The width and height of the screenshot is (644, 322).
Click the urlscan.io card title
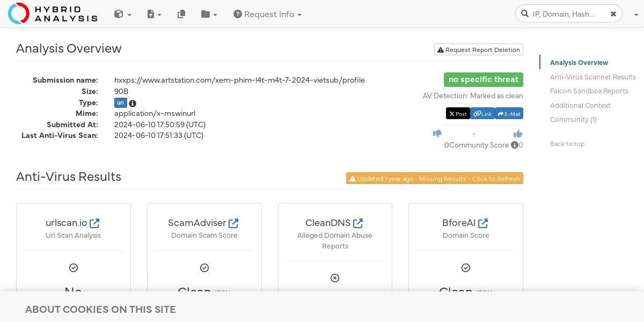[x=67, y=223]
